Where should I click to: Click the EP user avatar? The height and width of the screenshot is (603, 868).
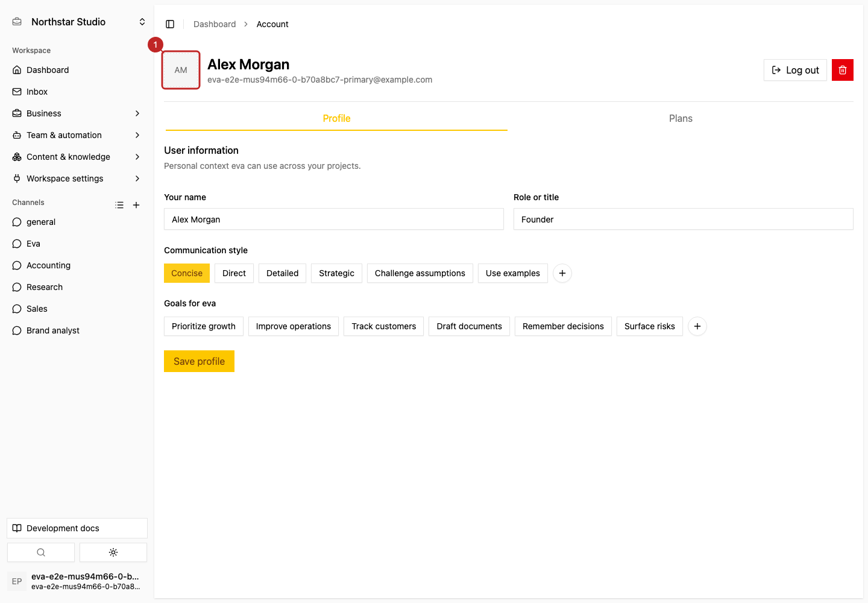[17, 581]
